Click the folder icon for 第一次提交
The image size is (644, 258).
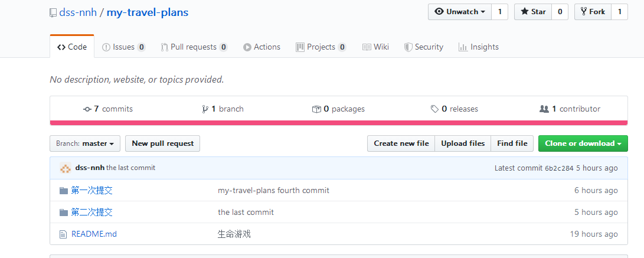[64, 191]
